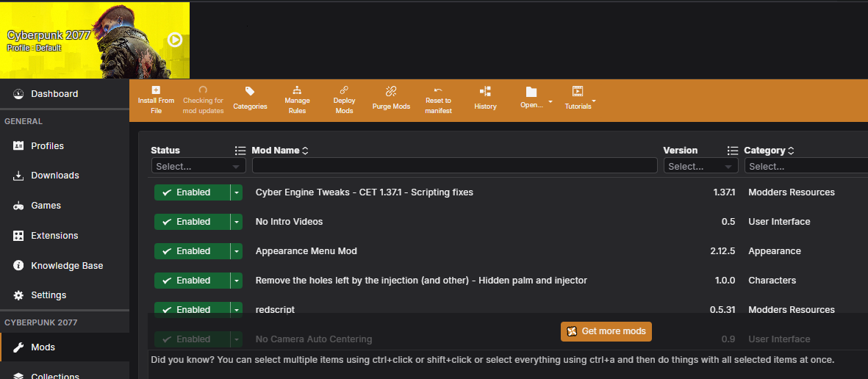Open the History toolbar item
868x379 pixels.
click(x=486, y=98)
